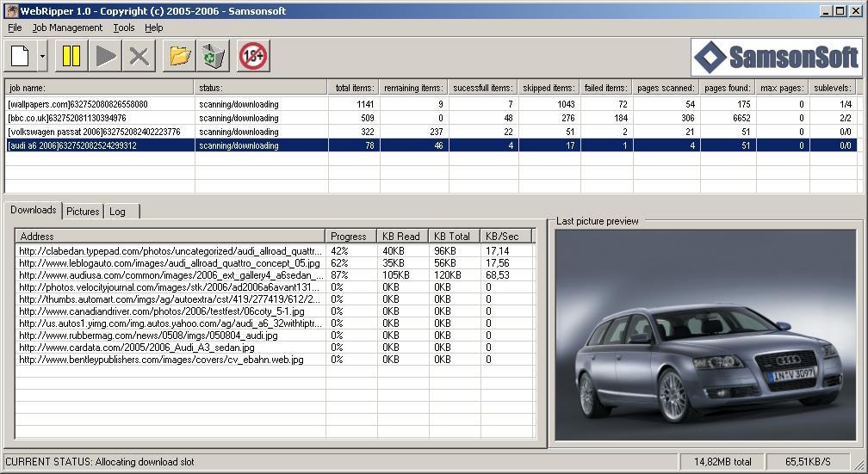The width and height of the screenshot is (868, 474).
Task: Cancel job with the X toolbar icon
Action: pyautogui.click(x=139, y=56)
